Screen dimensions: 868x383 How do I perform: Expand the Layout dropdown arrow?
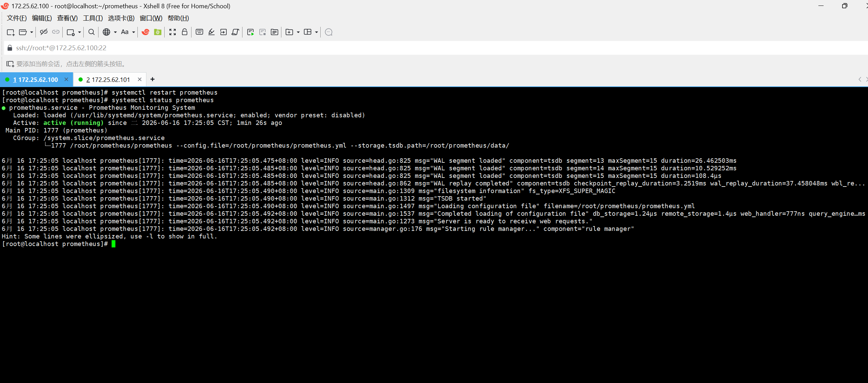tap(317, 32)
